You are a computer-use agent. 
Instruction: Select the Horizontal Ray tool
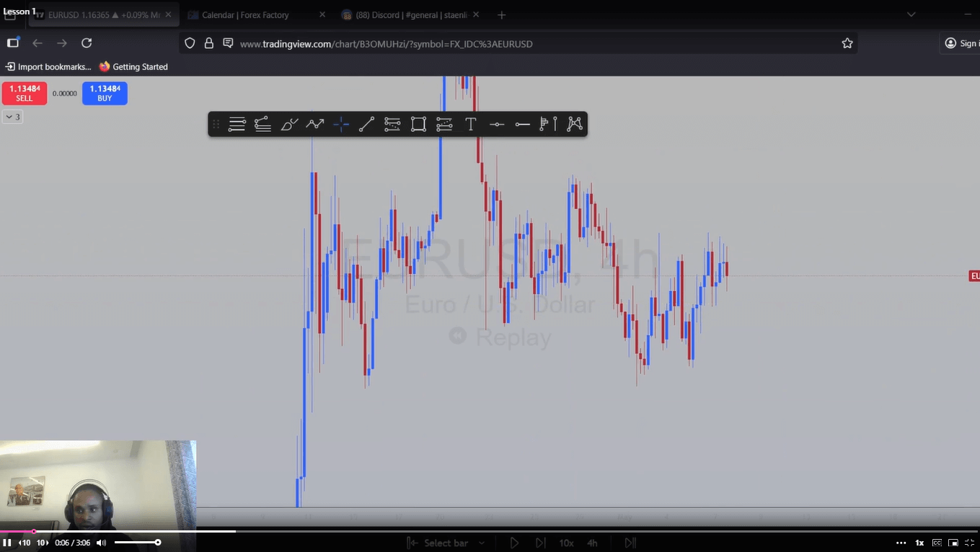click(522, 124)
